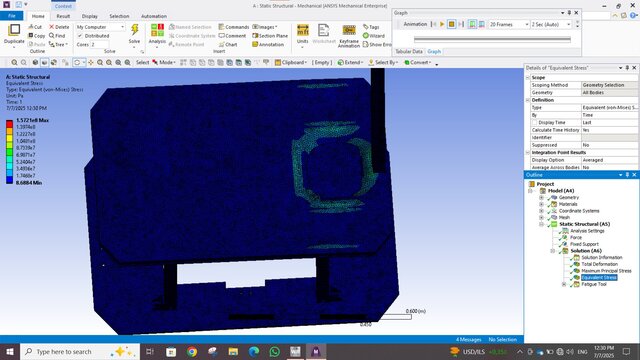Open the Convert dropdown
Image resolution: width=640 pixels, height=360 pixels.
tap(418, 62)
